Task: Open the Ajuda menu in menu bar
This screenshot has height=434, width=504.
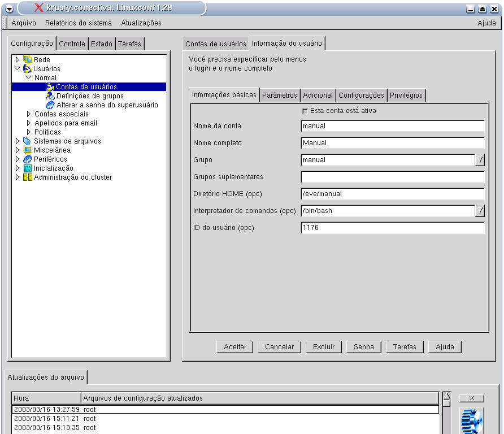Action: click(x=486, y=23)
